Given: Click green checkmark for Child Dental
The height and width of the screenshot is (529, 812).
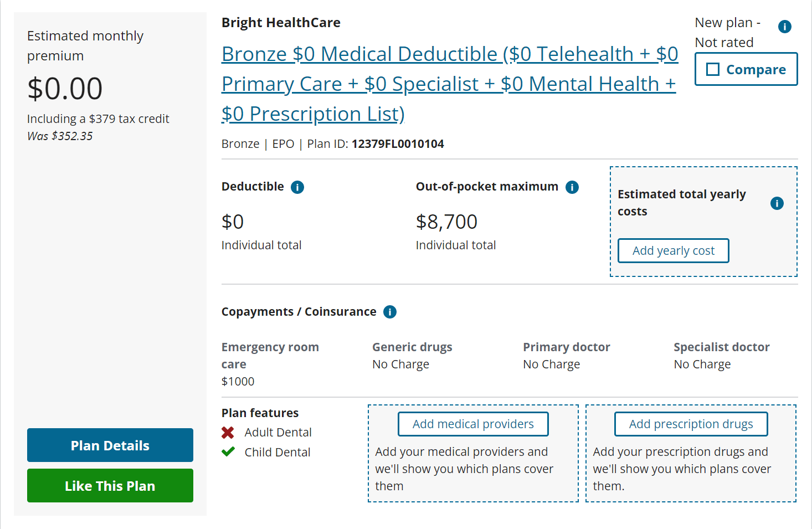Looking at the screenshot, I should coord(228,451).
